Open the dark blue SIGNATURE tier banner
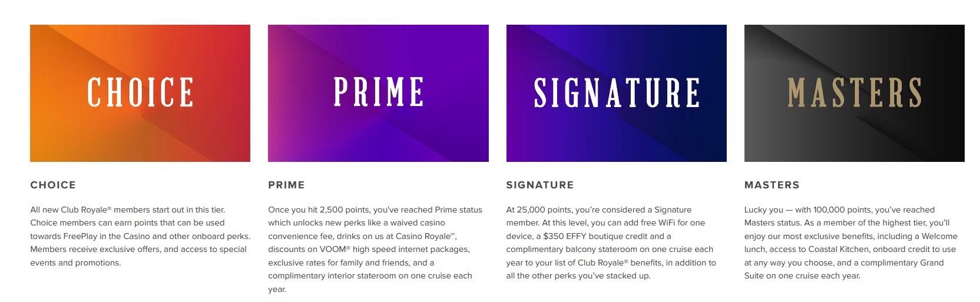Screen dimensions: 980x302 pyautogui.click(x=616, y=93)
